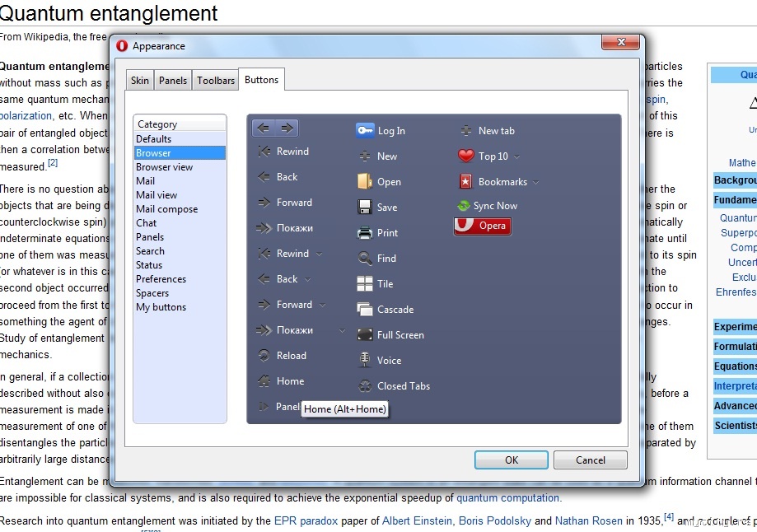
Task: Switch to the Skin tab
Action: click(140, 80)
